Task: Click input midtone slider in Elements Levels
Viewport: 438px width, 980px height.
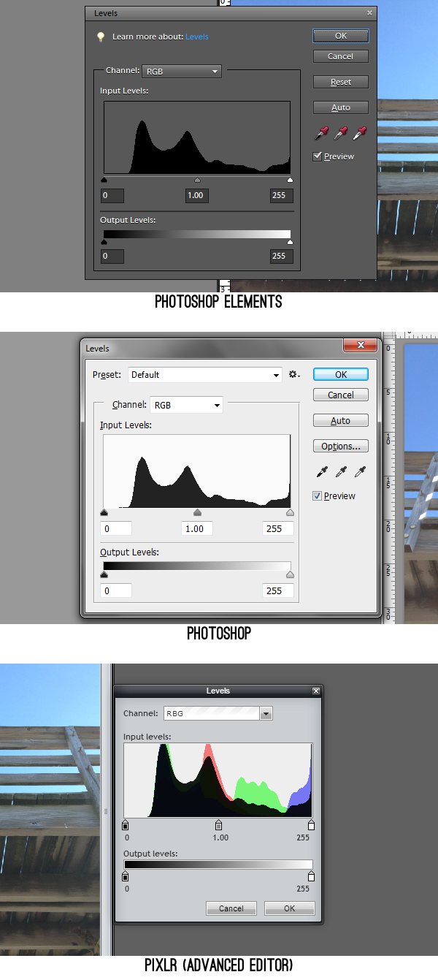Action: click(197, 180)
